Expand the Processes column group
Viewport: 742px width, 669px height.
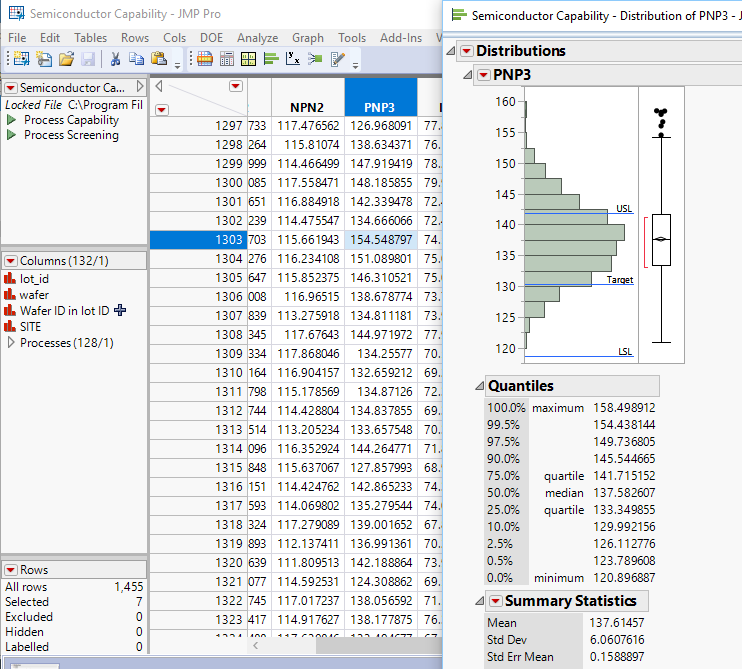pos(11,343)
